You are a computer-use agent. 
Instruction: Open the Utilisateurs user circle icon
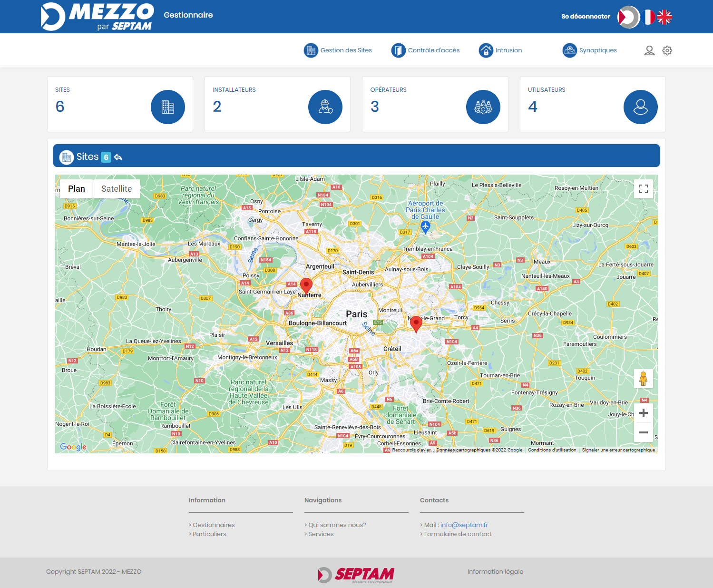[640, 107]
